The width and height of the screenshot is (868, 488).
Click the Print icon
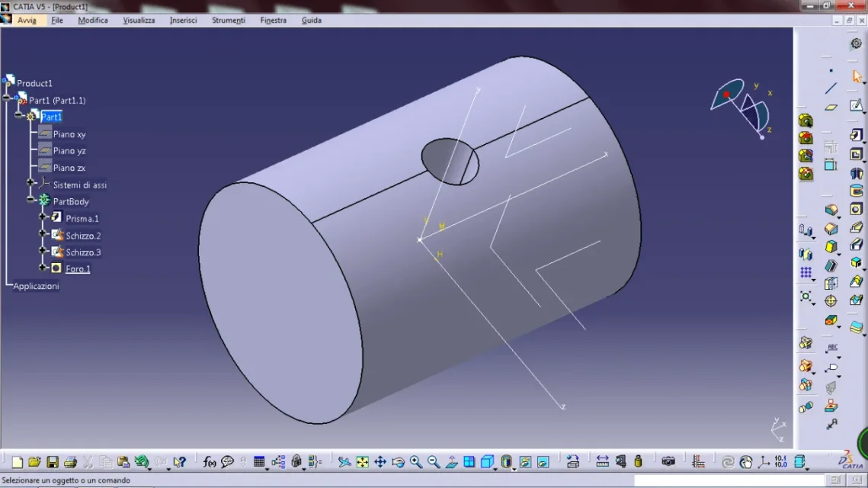[x=70, y=462]
